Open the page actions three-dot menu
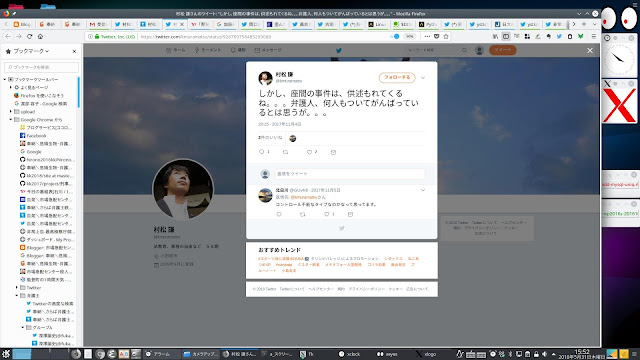This screenshot has width=640, height=360. pyautogui.click(x=427, y=36)
